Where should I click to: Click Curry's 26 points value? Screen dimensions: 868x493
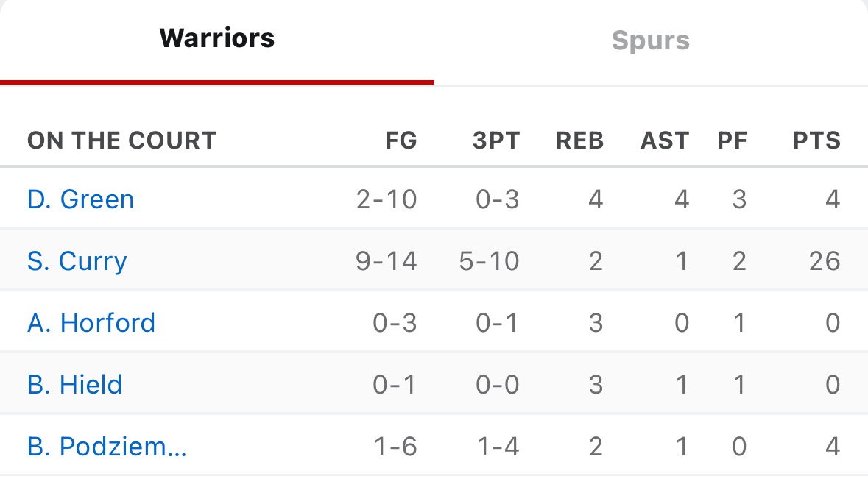tap(825, 261)
